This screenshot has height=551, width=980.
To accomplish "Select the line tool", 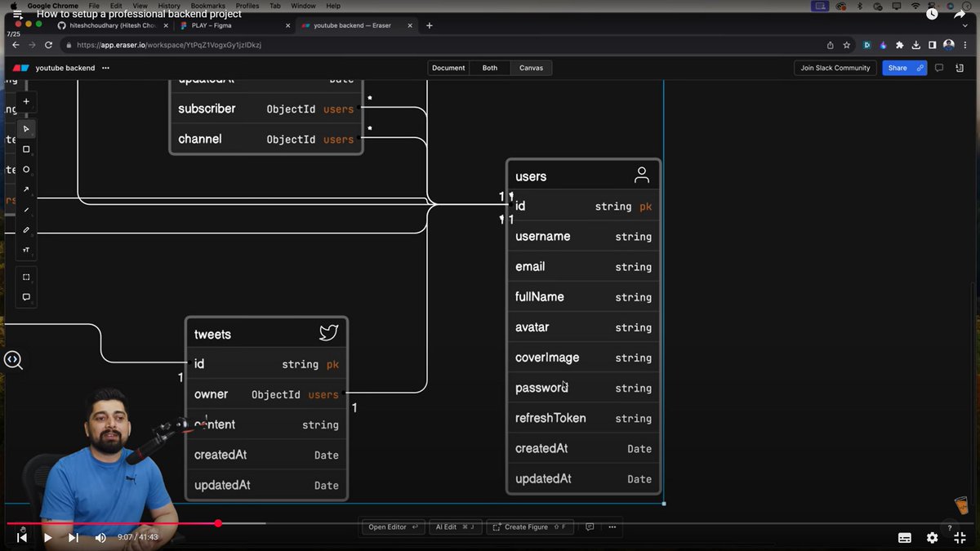I will click(26, 210).
